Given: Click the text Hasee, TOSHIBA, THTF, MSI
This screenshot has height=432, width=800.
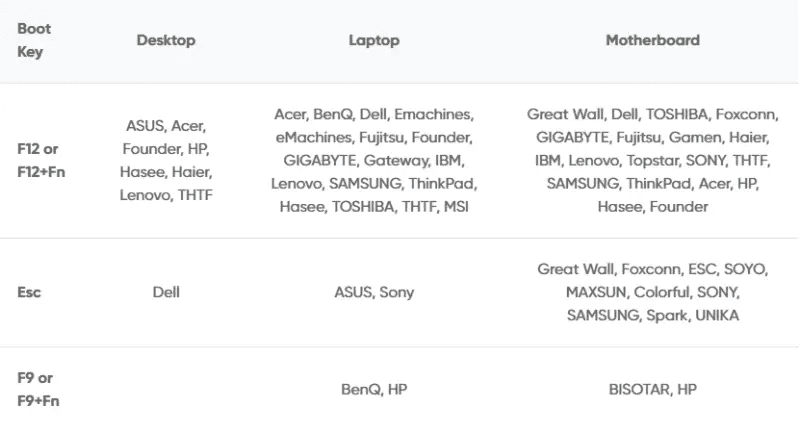Looking at the screenshot, I should 374,207.
